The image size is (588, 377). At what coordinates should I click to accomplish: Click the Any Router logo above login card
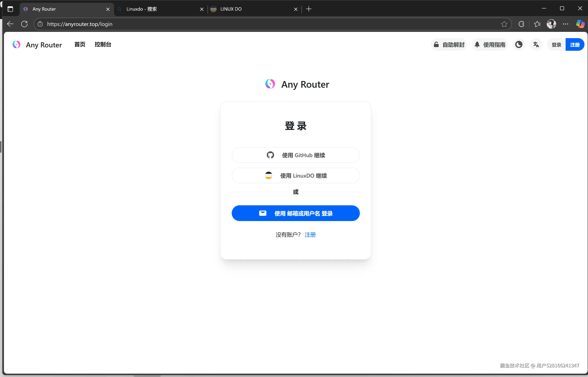point(270,84)
